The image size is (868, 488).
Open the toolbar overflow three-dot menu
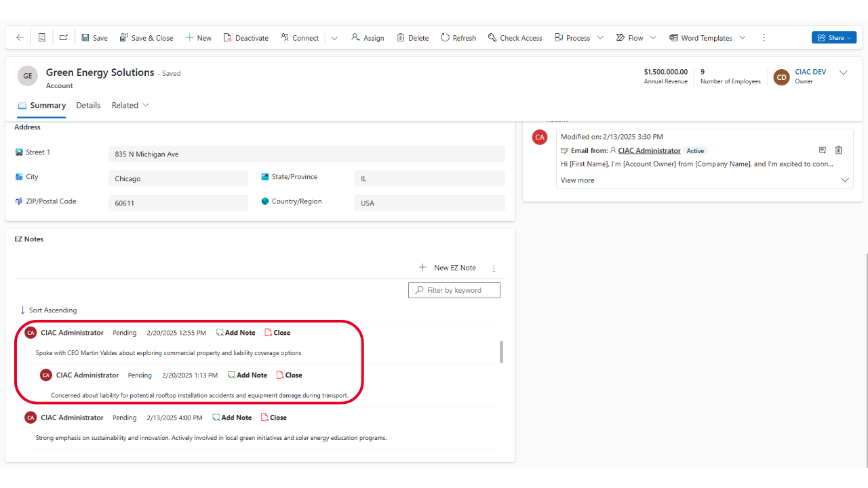(764, 38)
